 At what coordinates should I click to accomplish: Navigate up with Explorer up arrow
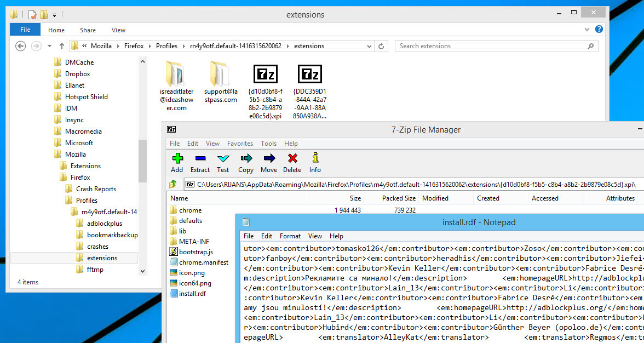point(61,46)
